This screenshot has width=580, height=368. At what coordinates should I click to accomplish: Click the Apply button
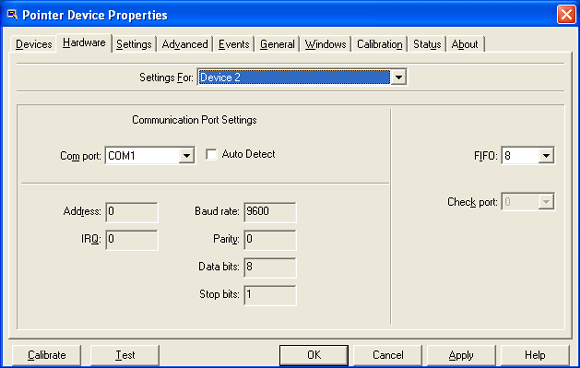(461, 355)
